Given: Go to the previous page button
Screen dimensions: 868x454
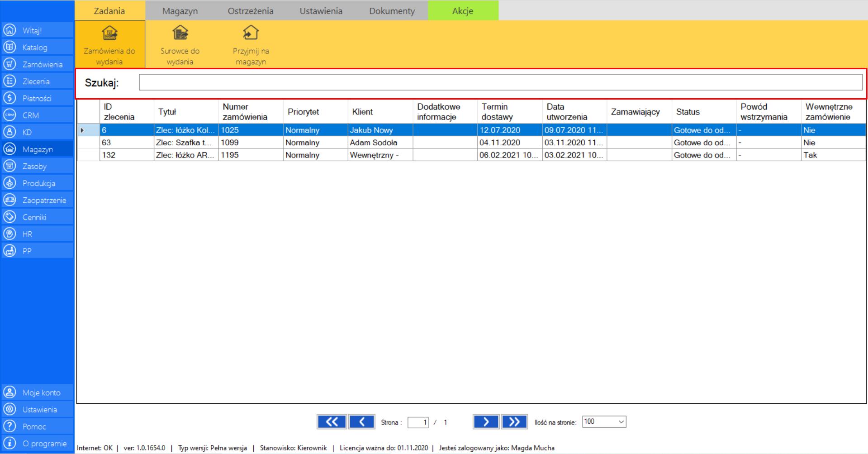Looking at the screenshot, I should 362,422.
